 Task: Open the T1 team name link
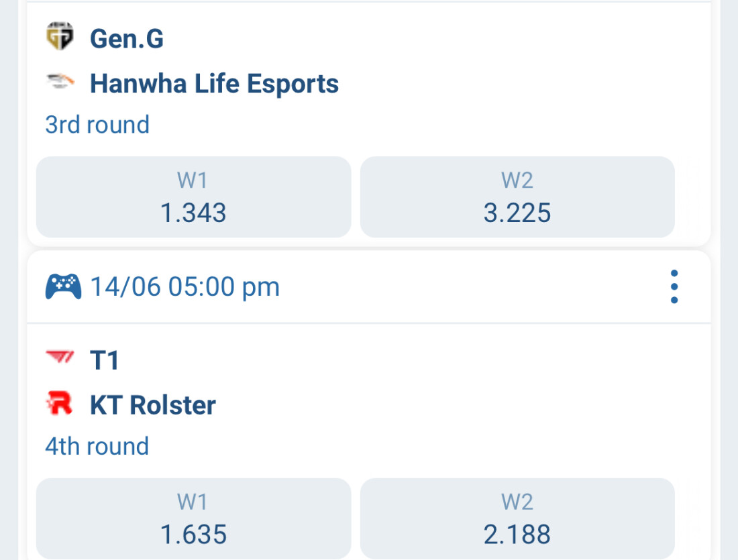[104, 360]
